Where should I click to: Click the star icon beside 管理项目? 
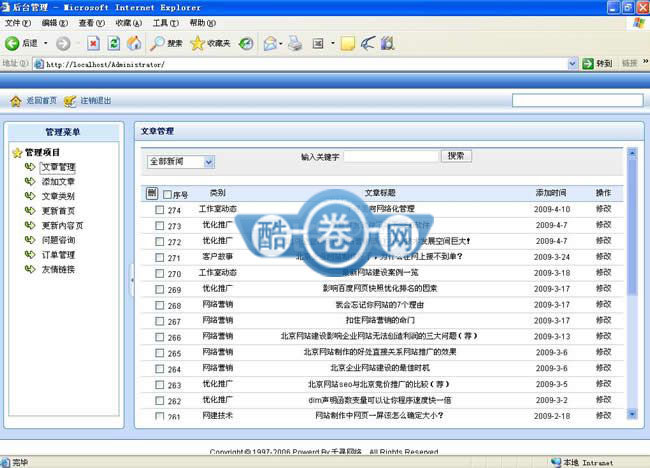(x=17, y=153)
